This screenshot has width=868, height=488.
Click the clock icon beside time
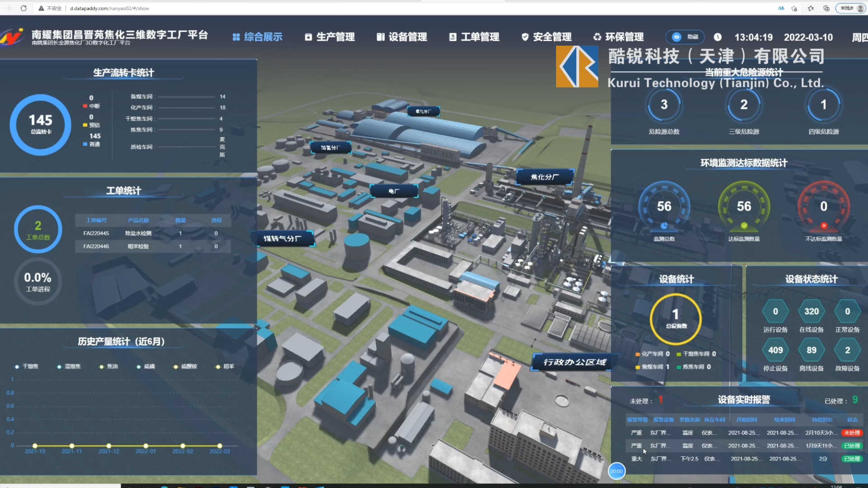coord(717,37)
